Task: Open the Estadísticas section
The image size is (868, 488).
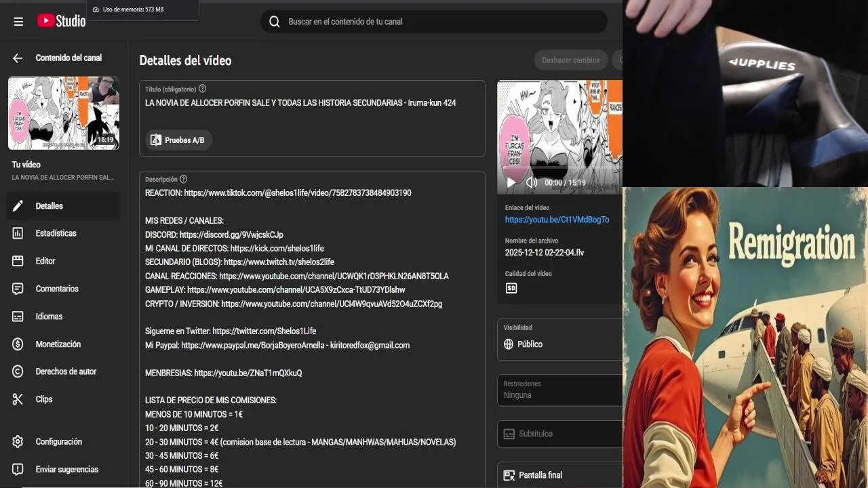Action: click(64, 233)
